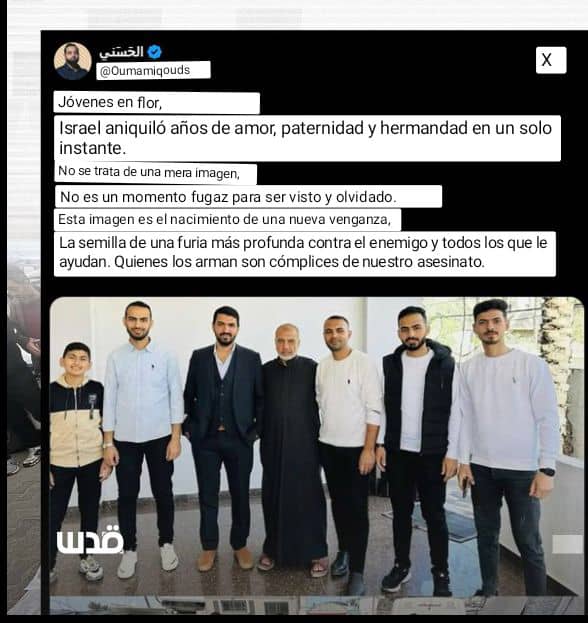This screenshot has width=588, height=623.
Task: Open the round profile avatar
Action: point(72,61)
